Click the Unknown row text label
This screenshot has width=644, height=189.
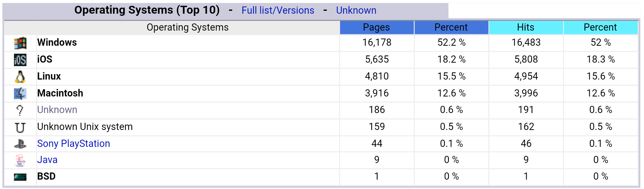[x=57, y=110]
